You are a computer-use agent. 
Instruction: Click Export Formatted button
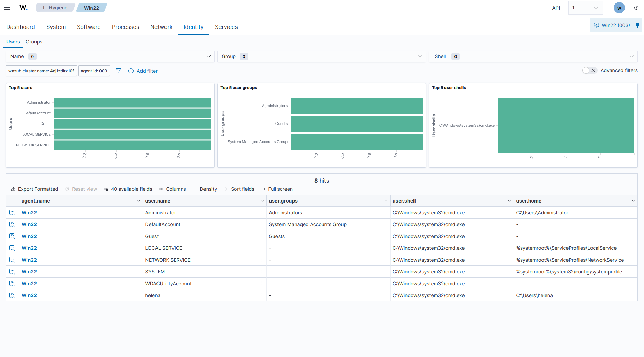click(x=35, y=189)
